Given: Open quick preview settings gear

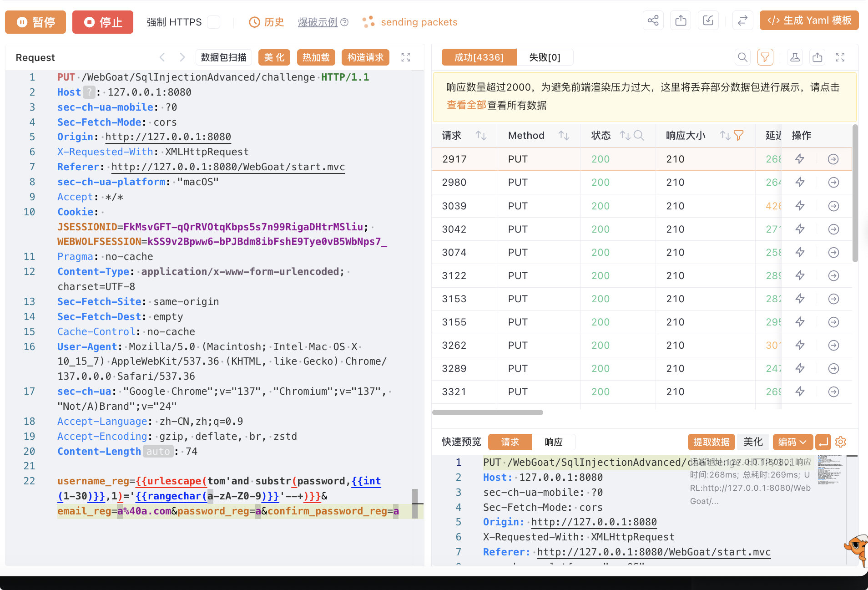Looking at the screenshot, I should pos(841,442).
